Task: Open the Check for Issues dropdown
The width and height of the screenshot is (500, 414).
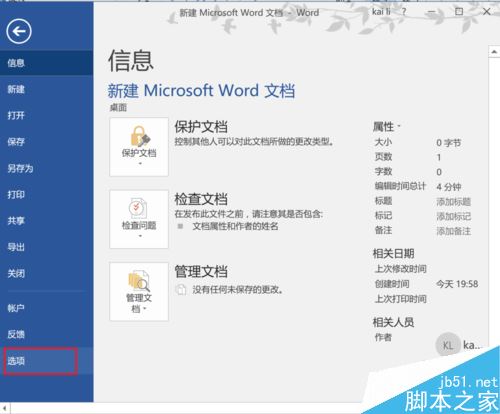Action: (139, 219)
